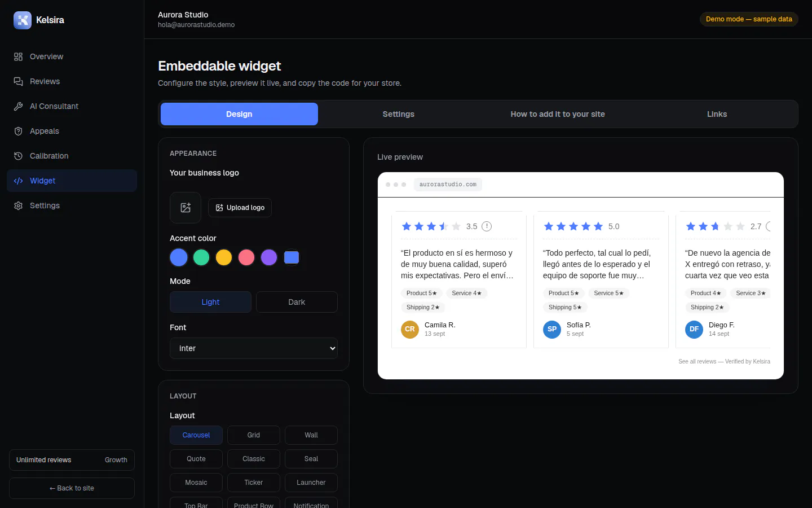
Task: Click the Shipping 5★ tag
Action: click(x=565, y=307)
